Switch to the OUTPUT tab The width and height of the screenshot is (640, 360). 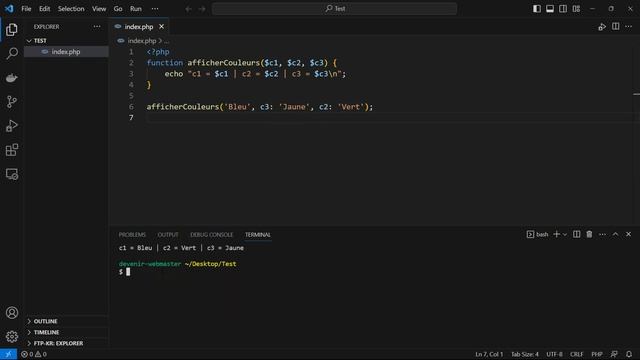[x=168, y=235]
